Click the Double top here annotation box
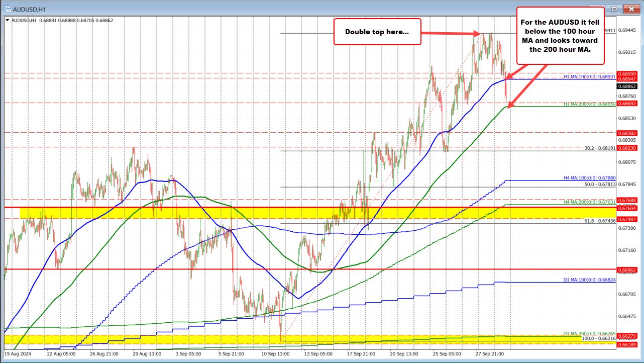Screen dimensions: 644x363 [377, 32]
